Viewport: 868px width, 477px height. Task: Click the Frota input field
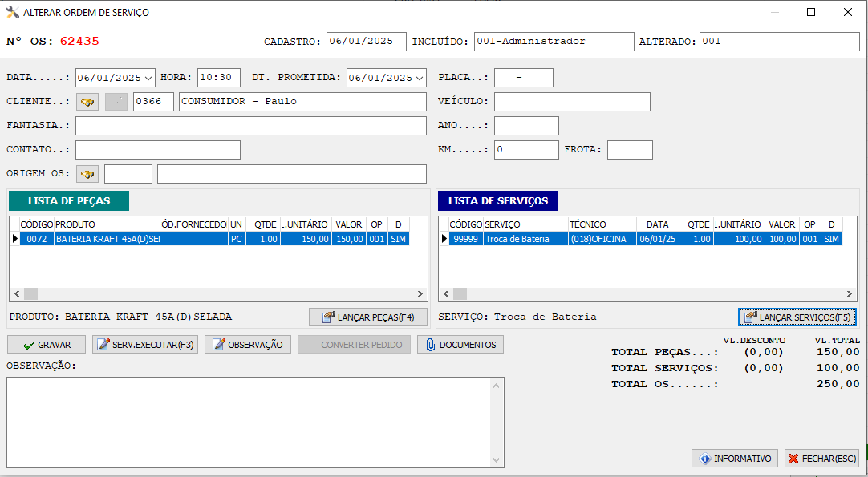[x=630, y=150]
